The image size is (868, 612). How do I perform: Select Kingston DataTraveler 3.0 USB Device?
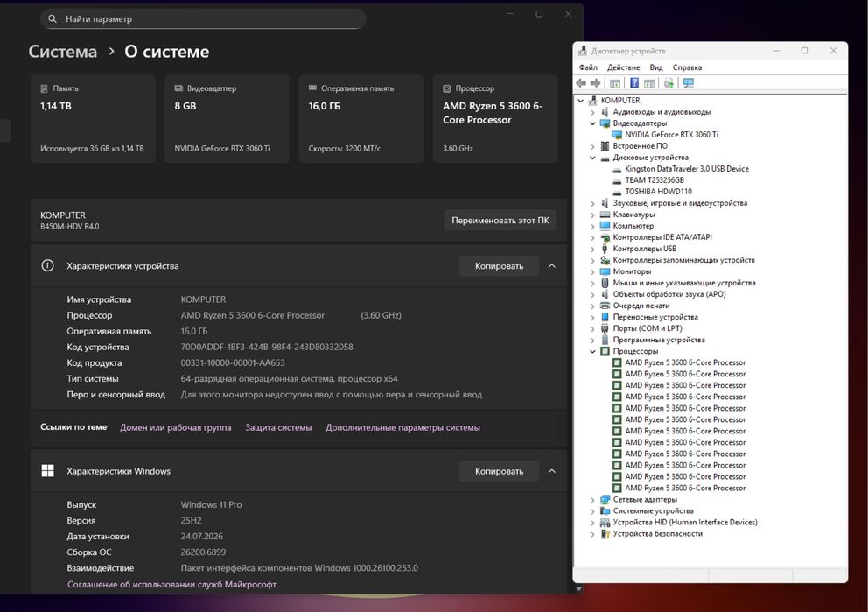coord(686,169)
